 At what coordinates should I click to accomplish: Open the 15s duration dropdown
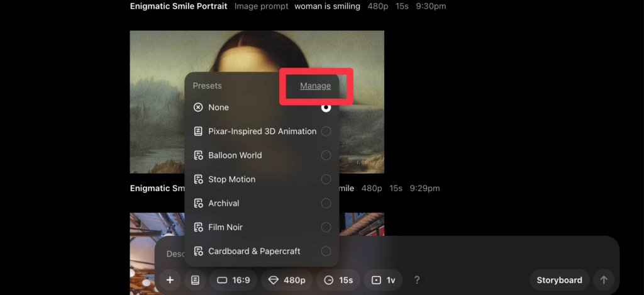click(338, 280)
